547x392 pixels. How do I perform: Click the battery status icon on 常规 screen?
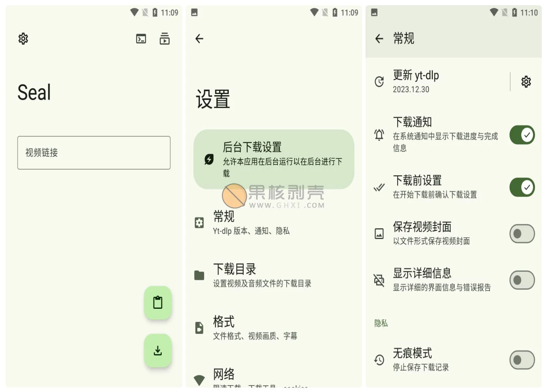514,13
